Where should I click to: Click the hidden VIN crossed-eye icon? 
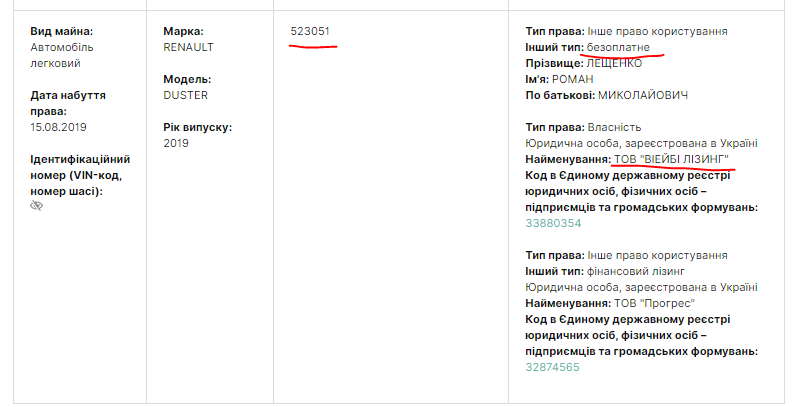click(x=37, y=206)
